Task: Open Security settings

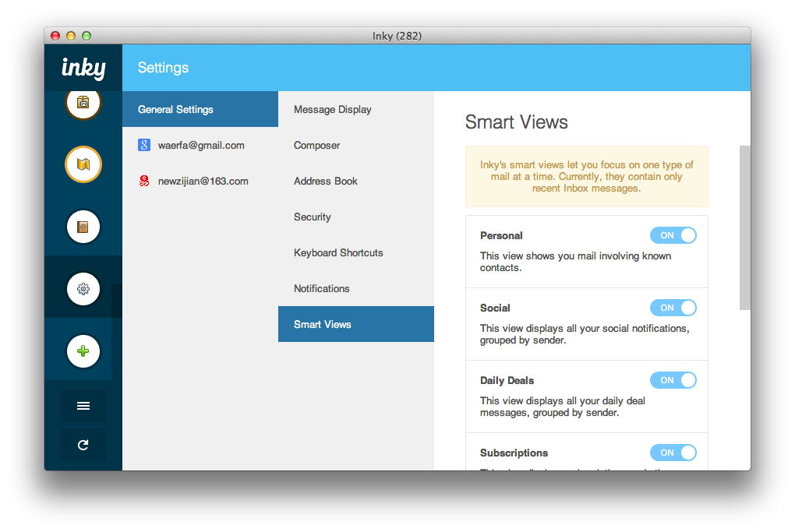Action: point(356,217)
